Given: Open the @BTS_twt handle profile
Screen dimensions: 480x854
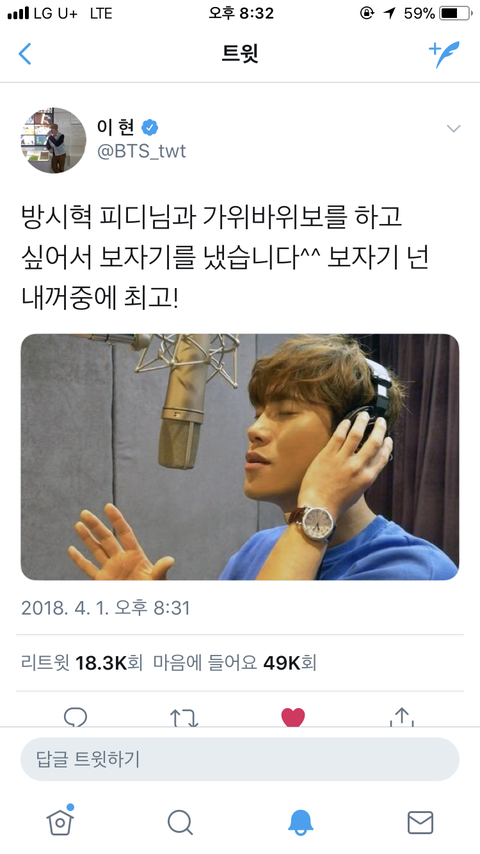Looking at the screenshot, I should 142,151.
